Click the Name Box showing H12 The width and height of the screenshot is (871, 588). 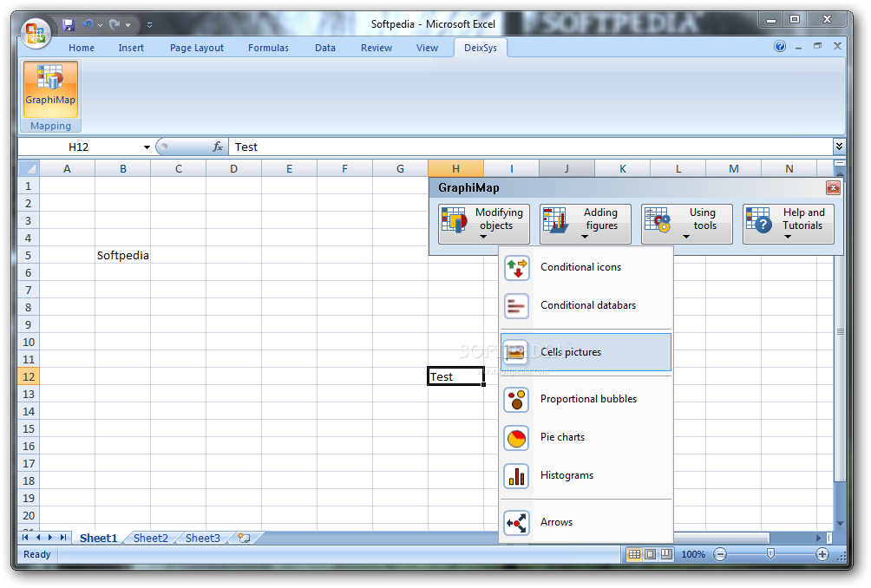point(79,147)
